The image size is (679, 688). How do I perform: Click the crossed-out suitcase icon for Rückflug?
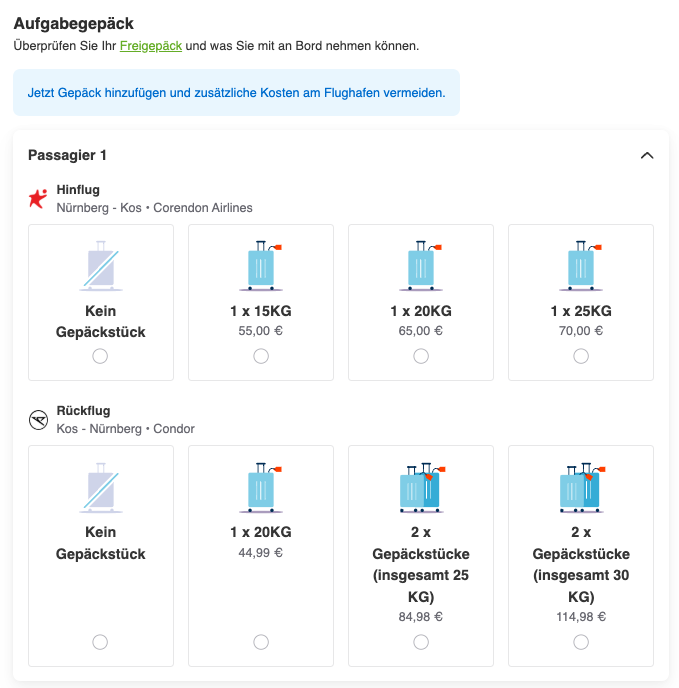click(101, 487)
